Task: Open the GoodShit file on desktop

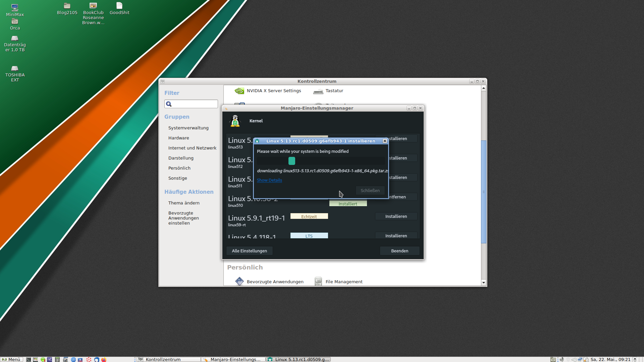Action: click(119, 9)
